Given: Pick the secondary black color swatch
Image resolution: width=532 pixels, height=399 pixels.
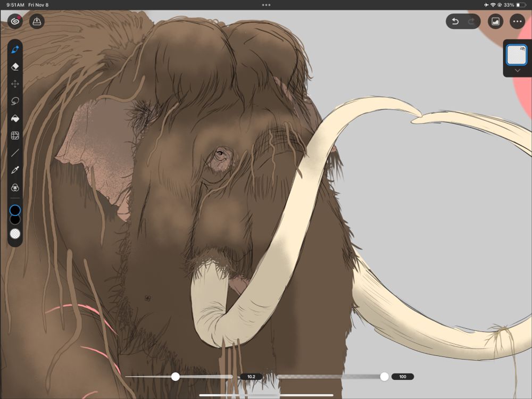Looking at the screenshot, I should 15,220.
